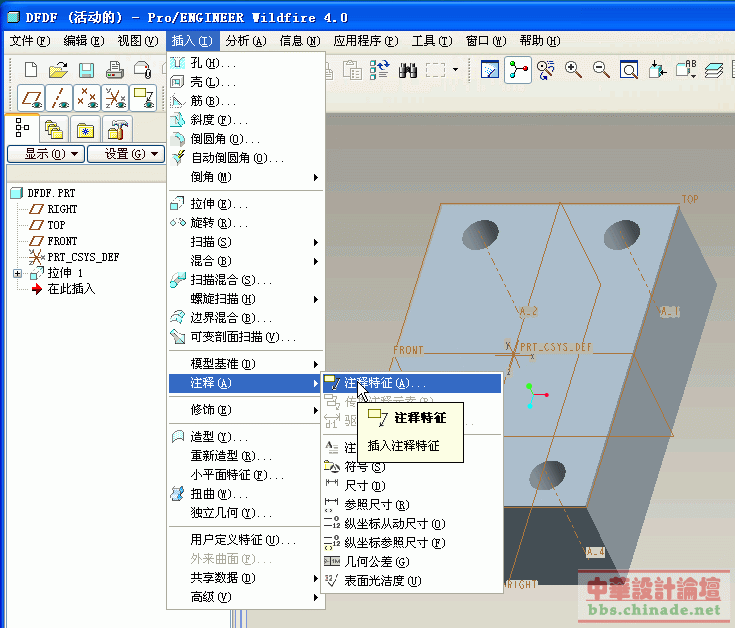
Task: Toggle the spin center icon
Action: [518, 70]
